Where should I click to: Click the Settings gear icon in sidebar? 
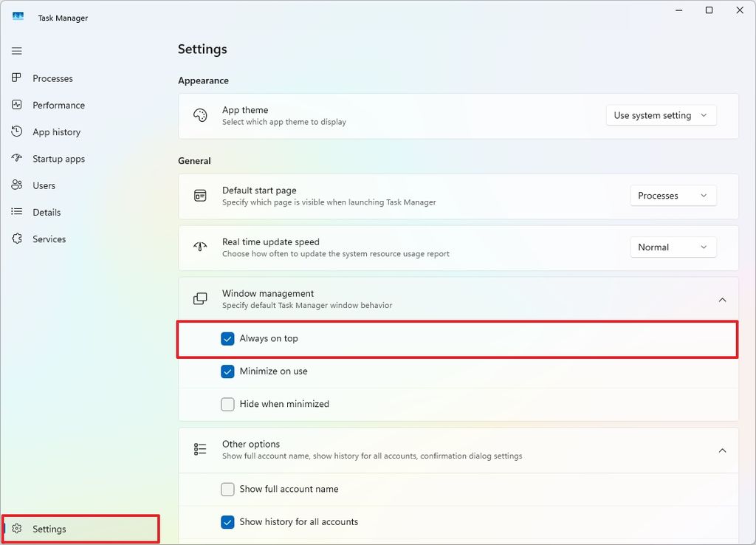pos(17,528)
